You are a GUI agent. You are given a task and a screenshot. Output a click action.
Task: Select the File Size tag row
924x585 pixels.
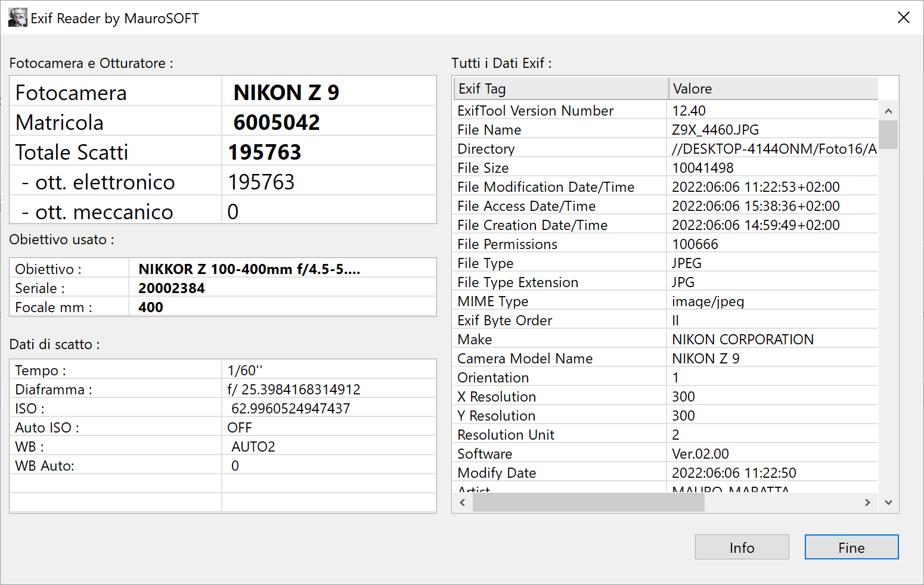pos(666,168)
